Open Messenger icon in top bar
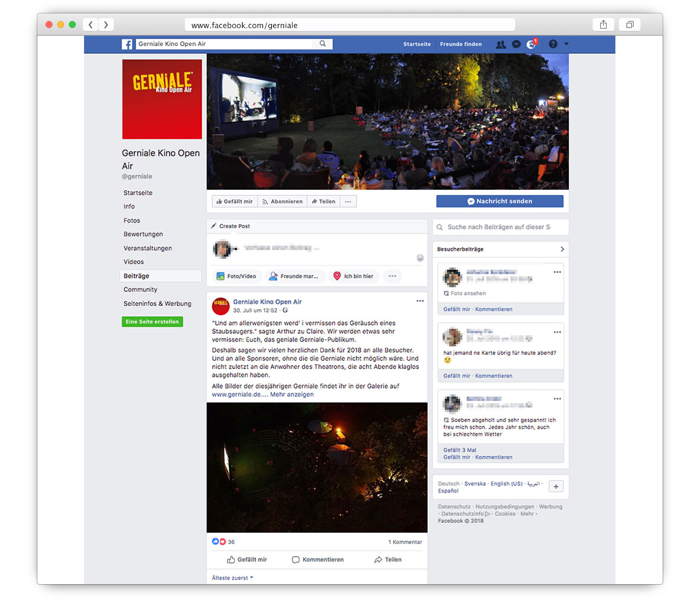Screen dimensions: 700x611 (516, 44)
